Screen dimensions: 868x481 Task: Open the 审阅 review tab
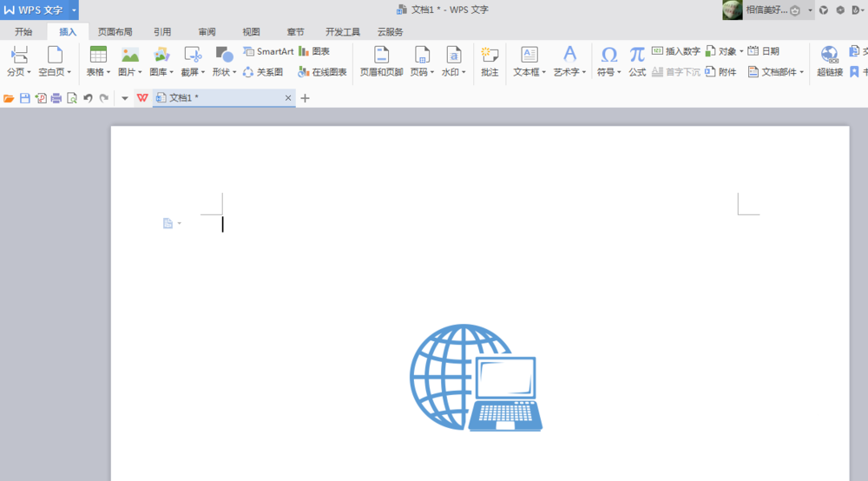pos(207,31)
